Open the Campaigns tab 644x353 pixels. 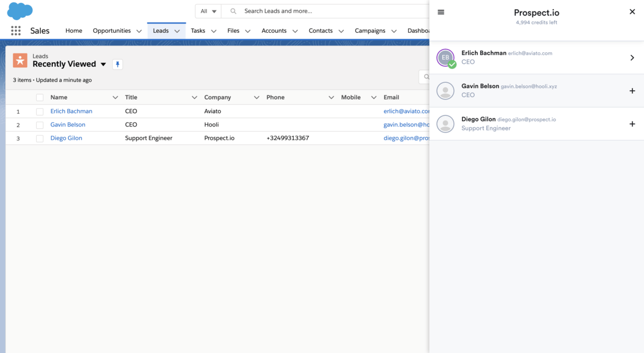tap(370, 31)
